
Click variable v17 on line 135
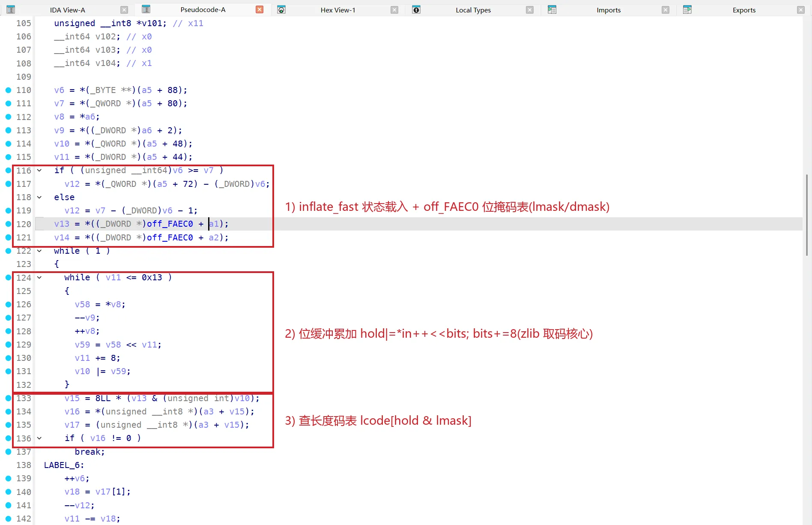(72, 425)
